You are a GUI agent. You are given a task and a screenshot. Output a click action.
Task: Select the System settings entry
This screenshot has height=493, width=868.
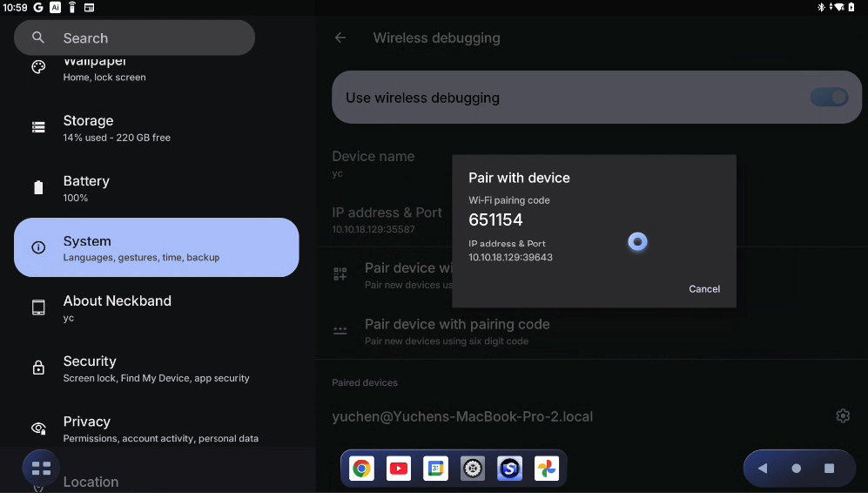point(157,247)
